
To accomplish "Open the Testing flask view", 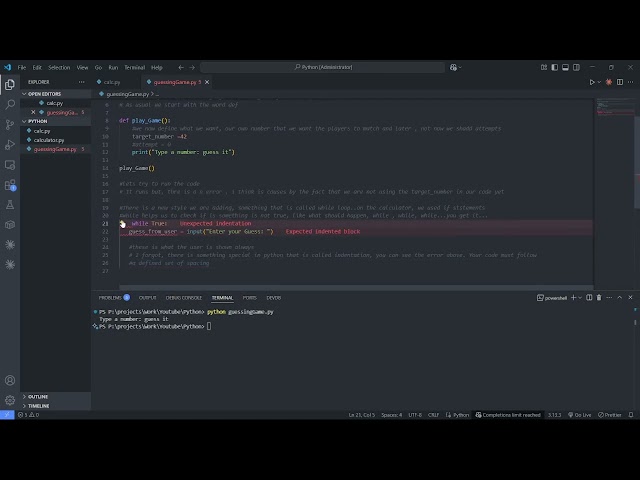I will click(x=10, y=205).
